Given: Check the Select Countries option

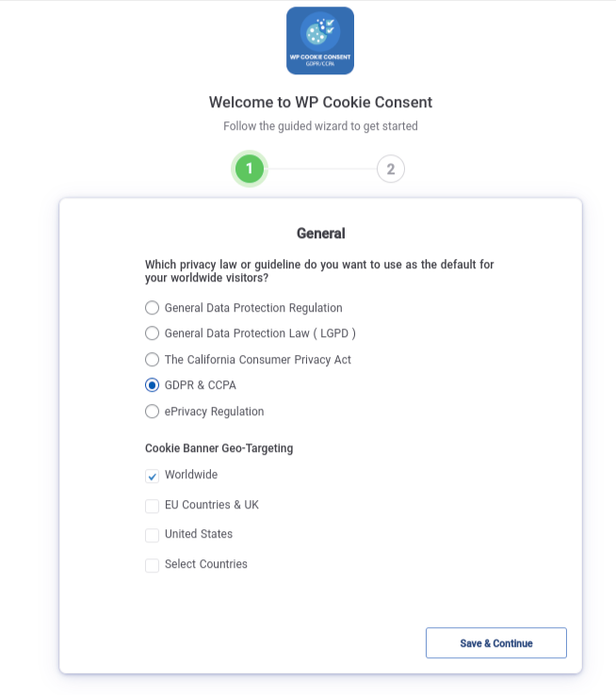Looking at the screenshot, I should [x=152, y=566].
